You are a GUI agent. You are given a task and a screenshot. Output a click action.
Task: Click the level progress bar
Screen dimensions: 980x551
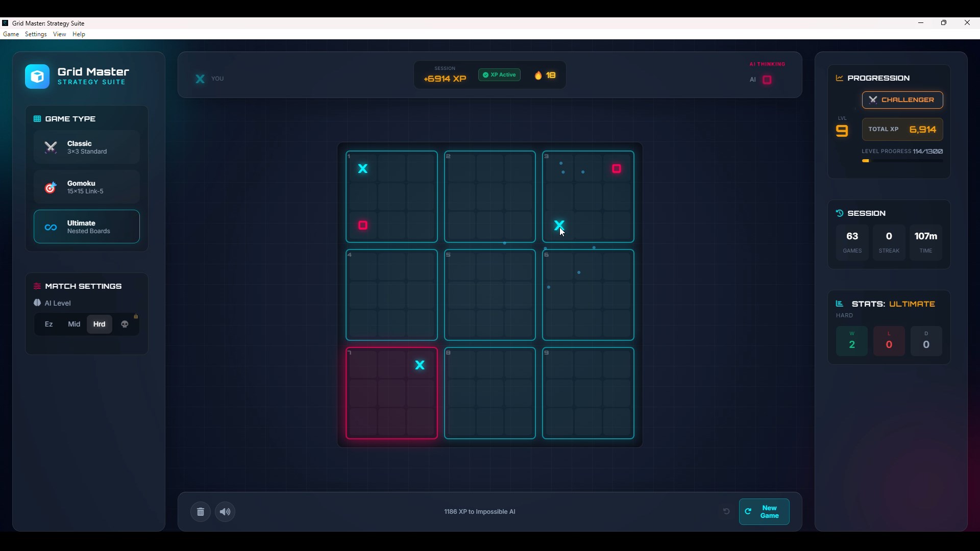pos(902,161)
